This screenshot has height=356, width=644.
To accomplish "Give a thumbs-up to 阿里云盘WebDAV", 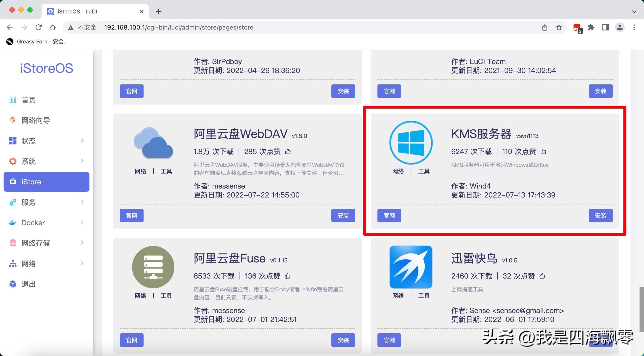I will pos(288,151).
